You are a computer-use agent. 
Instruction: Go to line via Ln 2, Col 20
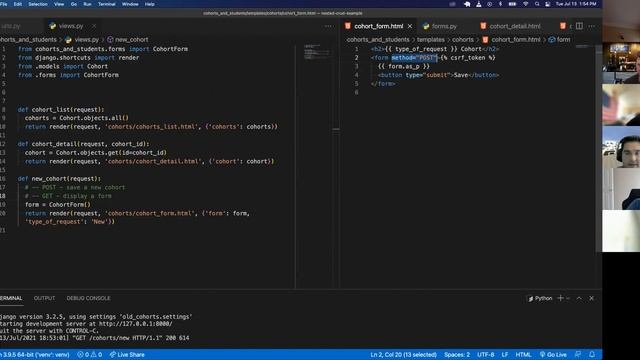pos(403,355)
